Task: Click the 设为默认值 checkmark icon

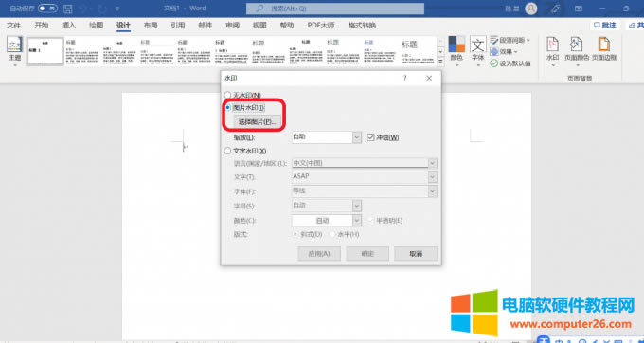Action: 494,63
